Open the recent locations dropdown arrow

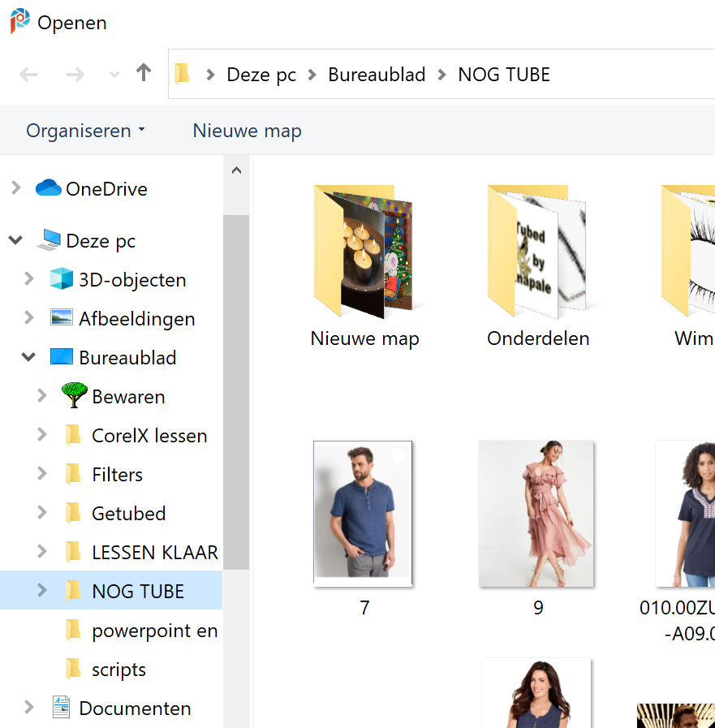(x=114, y=75)
